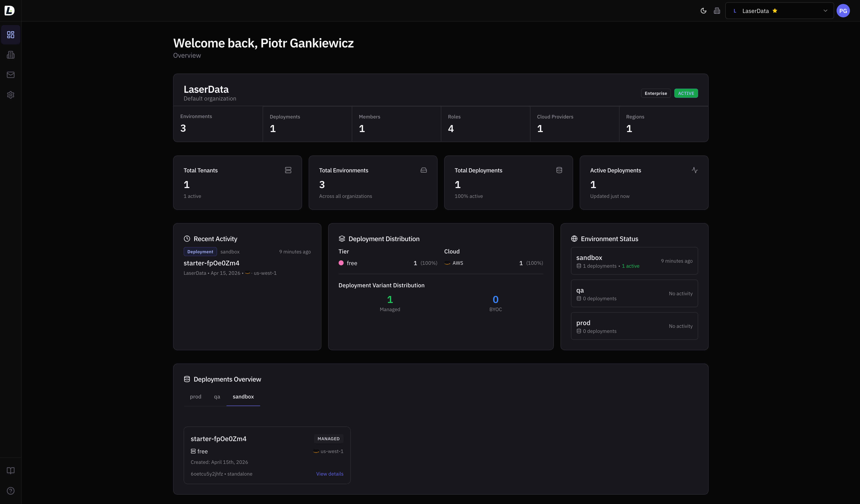The width and height of the screenshot is (860, 504).
Task: Toggle dark mode with the moon icon
Action: 703,11
